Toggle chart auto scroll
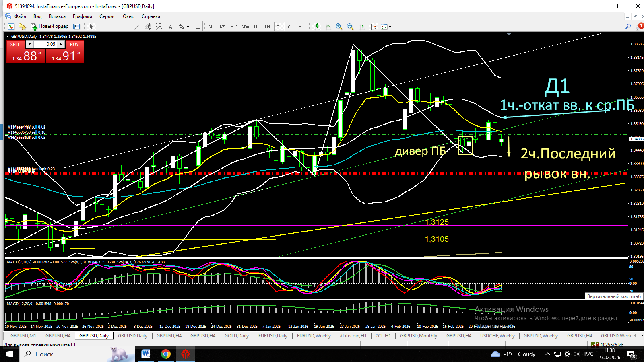 pos(361,27)
